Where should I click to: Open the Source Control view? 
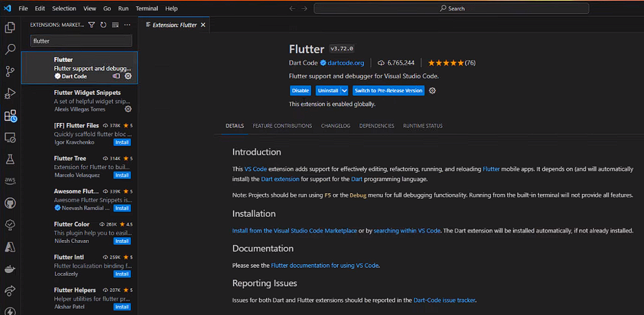[10, 72]
